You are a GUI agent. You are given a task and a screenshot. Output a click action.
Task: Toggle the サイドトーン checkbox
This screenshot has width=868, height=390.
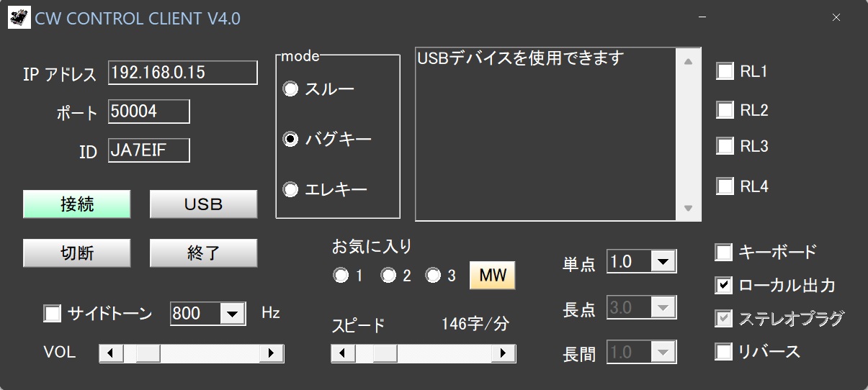point(53,314)
